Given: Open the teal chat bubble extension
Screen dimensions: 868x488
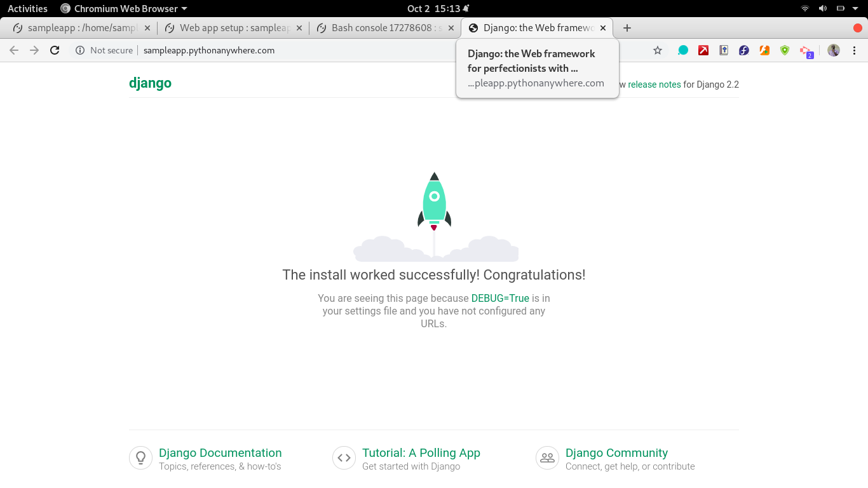Looking at the screenshot, I should tap(683, 50).
